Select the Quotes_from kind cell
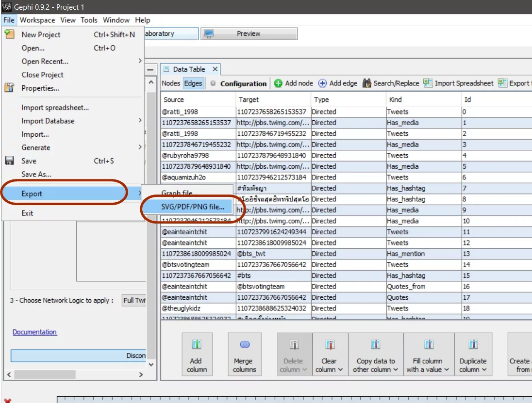This screenshot has height=403, width=532. [424, 287]
